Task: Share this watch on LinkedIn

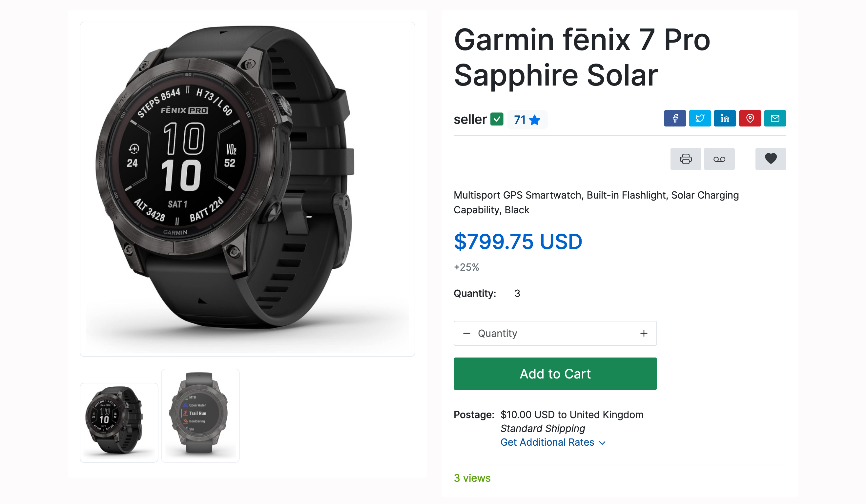Action: click(725, 118)
